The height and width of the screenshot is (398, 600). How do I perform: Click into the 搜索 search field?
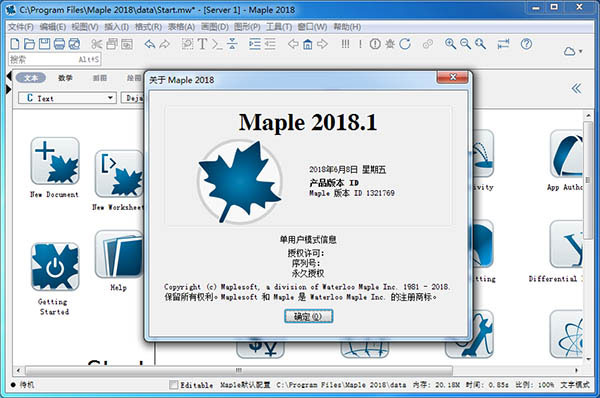pos(55,59)
